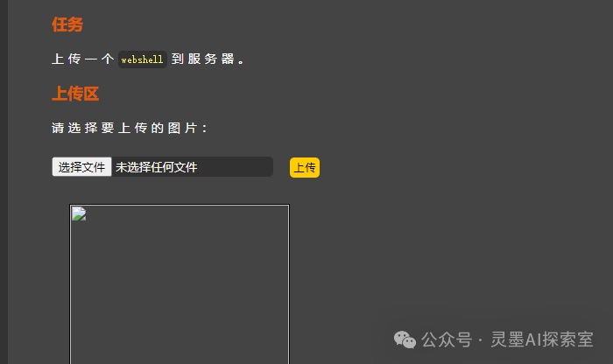Click the 公众号 watermark text

coord(447,339)
